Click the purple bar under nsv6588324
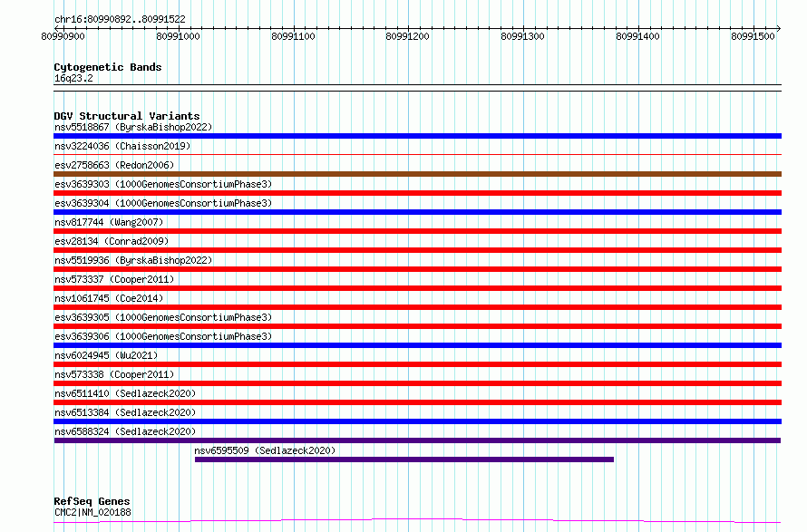This screenshot has height=532, width=807. tap(417, 440)
